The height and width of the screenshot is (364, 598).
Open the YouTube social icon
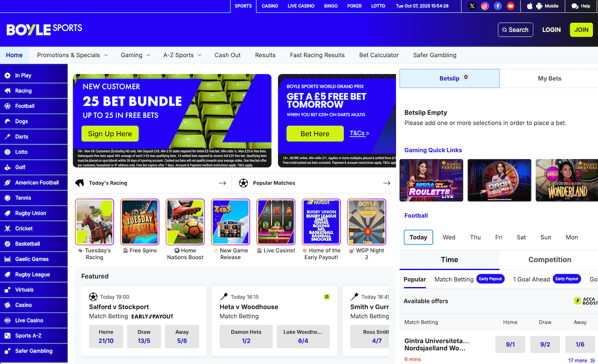[511, 6]
